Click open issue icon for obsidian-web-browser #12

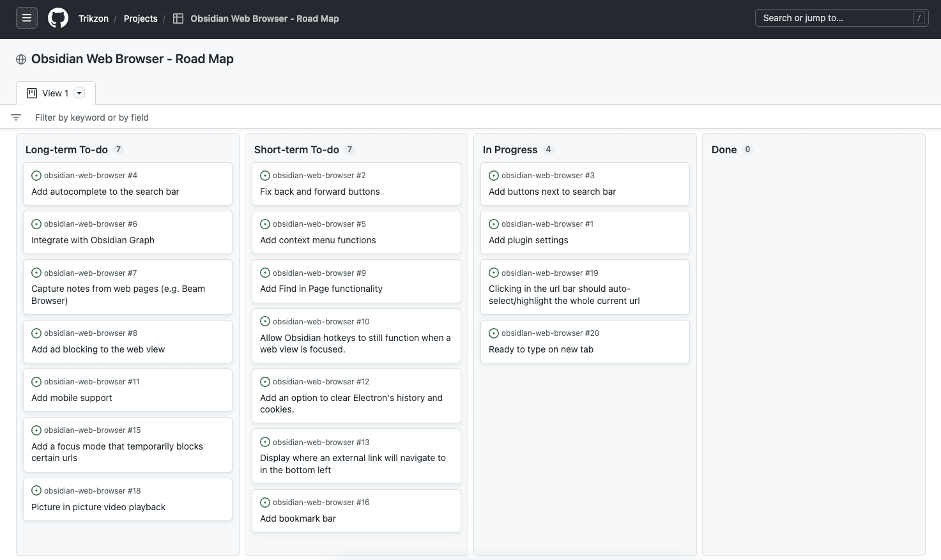[265, 382]
